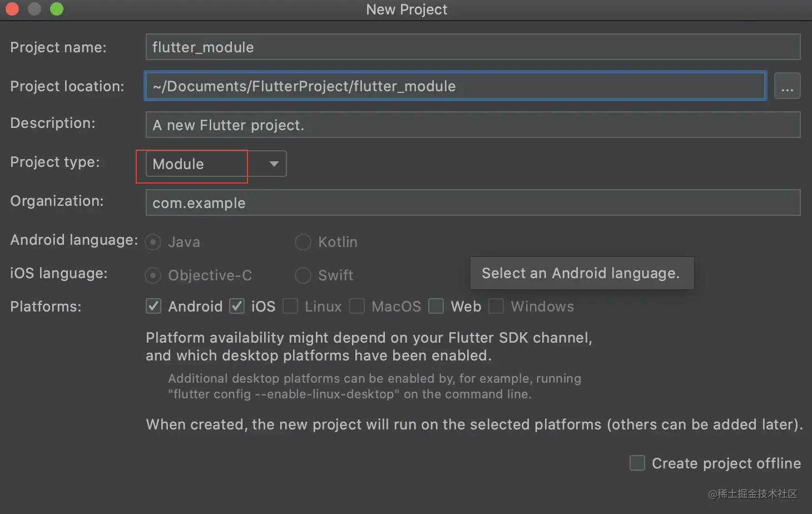812x514 pixels.
Task: Choose Swift as the iOS language
Action: point(303,275)
